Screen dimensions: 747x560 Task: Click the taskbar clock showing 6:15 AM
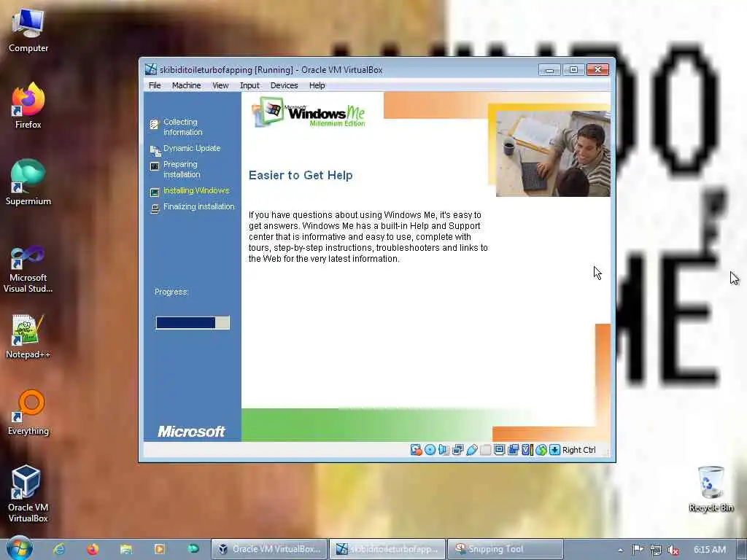pyautogui.click(x=709, y=550)
